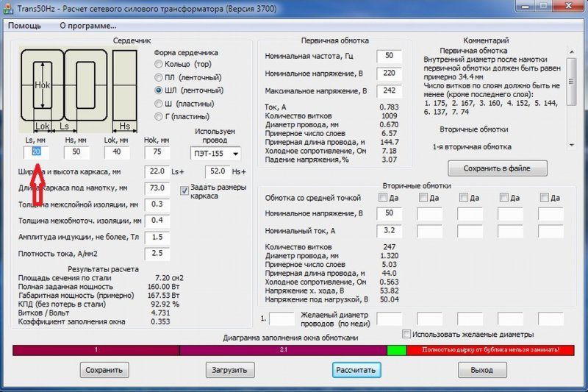588x392 pixels.
Task: Click the Габаритная мощность value 167.53 Вт
Action: 163,296
